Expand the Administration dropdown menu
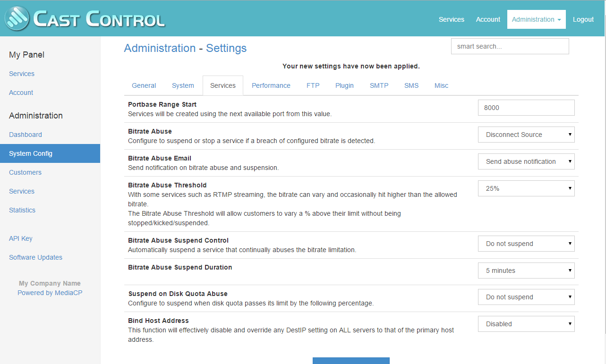The image size is (606, 364). [x=536, y=19]
